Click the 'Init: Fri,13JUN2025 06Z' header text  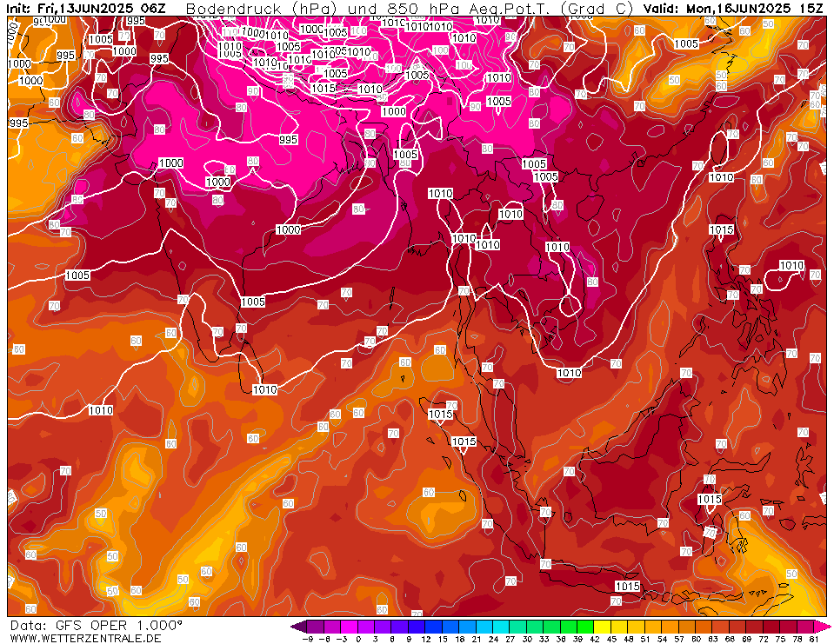86,9
